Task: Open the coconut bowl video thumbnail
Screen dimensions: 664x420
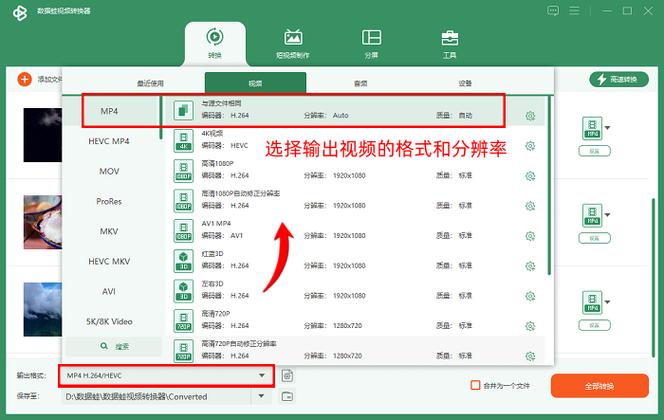Action: (43, 222)
